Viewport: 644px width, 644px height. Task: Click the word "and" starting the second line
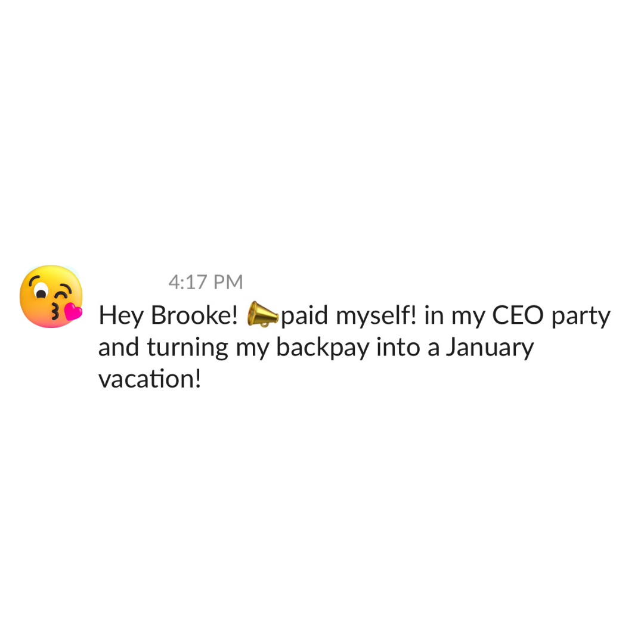click(117, 348)
